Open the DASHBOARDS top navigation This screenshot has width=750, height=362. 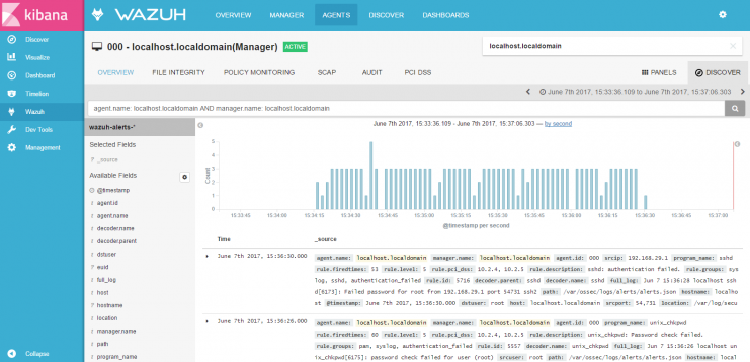click(445, 15)
